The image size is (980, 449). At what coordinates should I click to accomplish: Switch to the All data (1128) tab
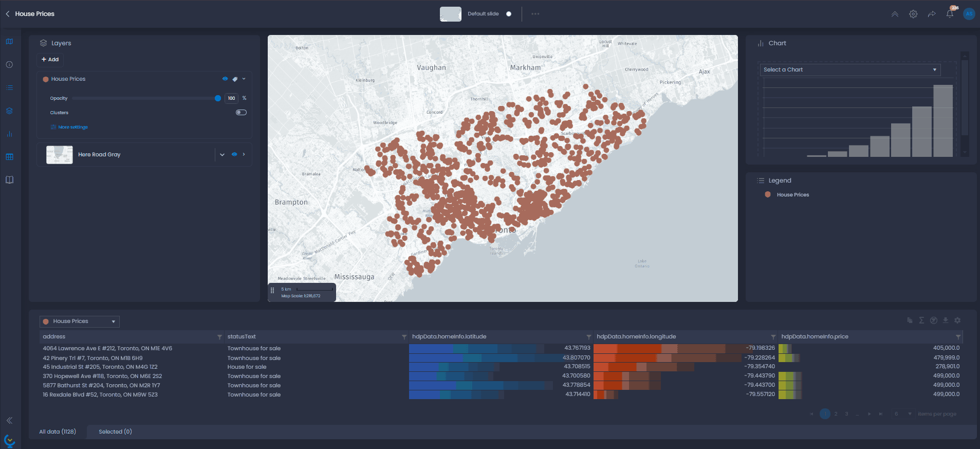[58, 432]
